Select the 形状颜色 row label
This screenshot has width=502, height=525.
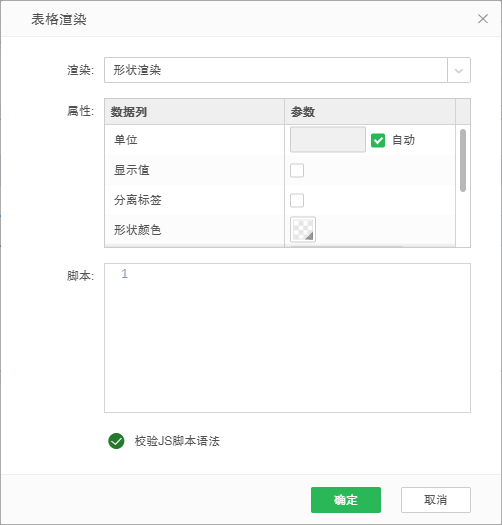coord(138,230)
